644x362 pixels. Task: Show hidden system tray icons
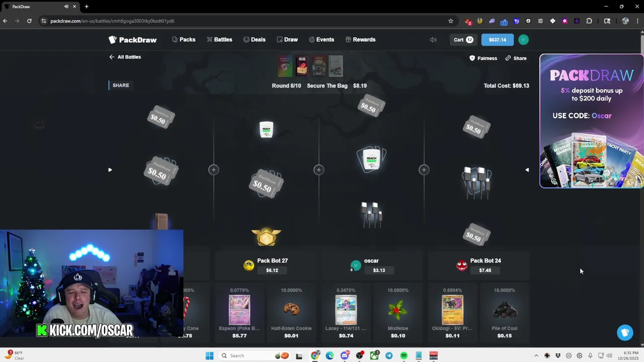click(536, 355)
